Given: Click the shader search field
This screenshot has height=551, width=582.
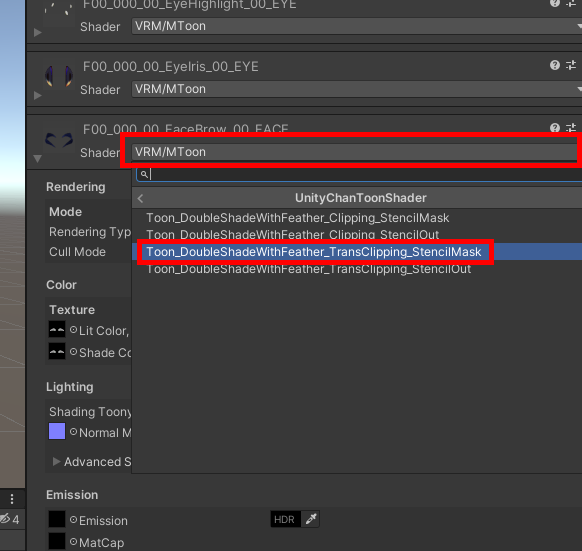Looking at the screenshot, I should pos(359,174).
